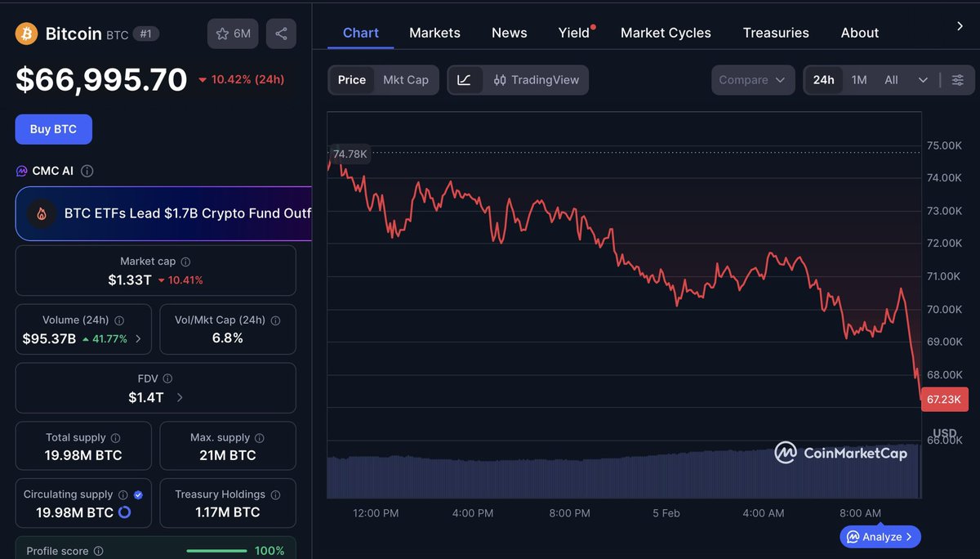Click the $1.33T market cap value
The height and width of the screenshot is (559, 980).
pos(130,280)
